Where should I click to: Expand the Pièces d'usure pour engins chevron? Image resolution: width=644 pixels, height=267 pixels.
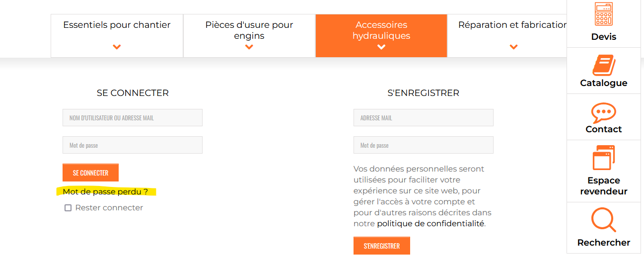point(249,47)
